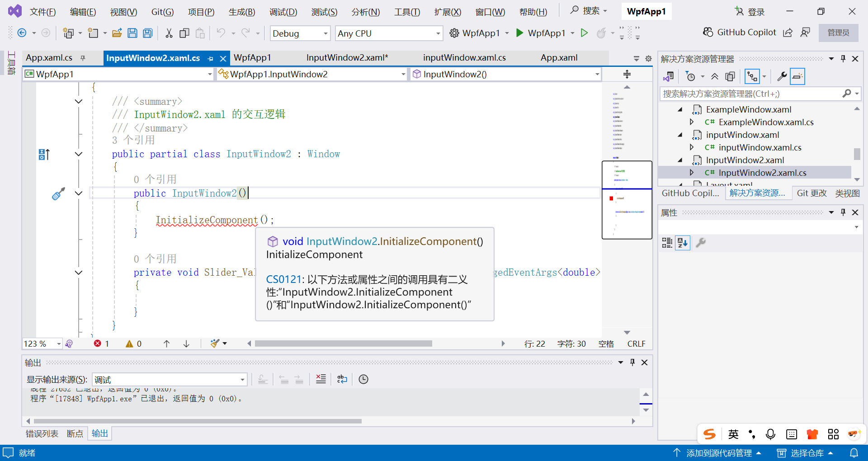Click 选择仓库 in status bar

805,453
